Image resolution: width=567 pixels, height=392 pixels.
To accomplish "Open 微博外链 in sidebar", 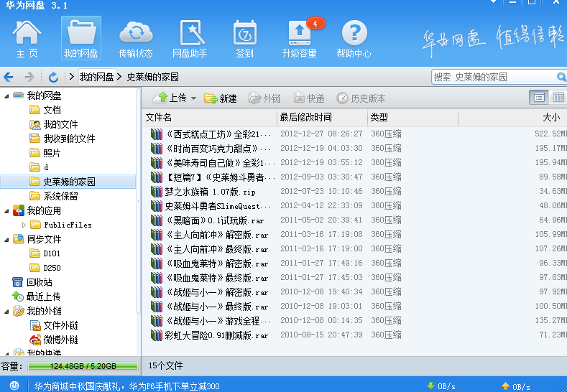I will tap(54, 340).
